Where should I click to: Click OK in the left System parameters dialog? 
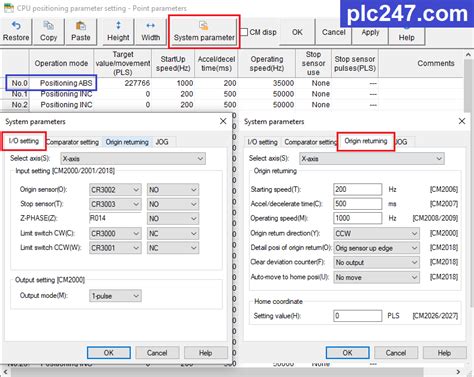[109, 353]
